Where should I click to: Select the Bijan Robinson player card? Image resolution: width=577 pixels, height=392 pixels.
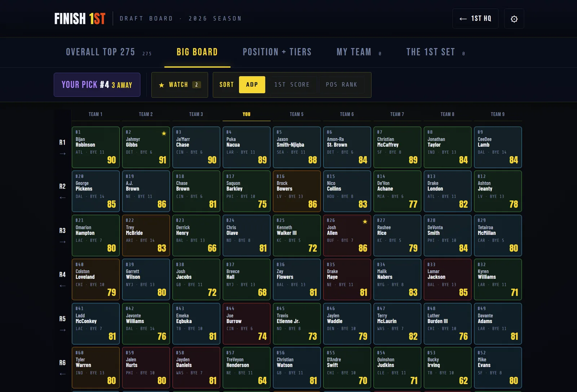coord(96,147)
